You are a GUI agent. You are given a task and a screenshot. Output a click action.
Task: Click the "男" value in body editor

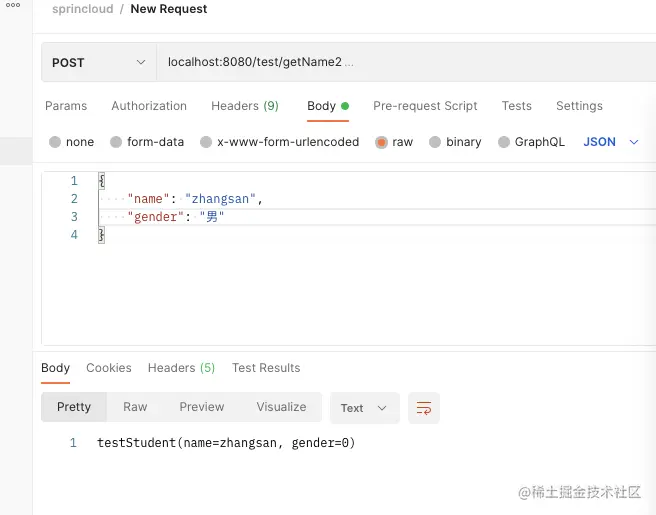(212, 217)
